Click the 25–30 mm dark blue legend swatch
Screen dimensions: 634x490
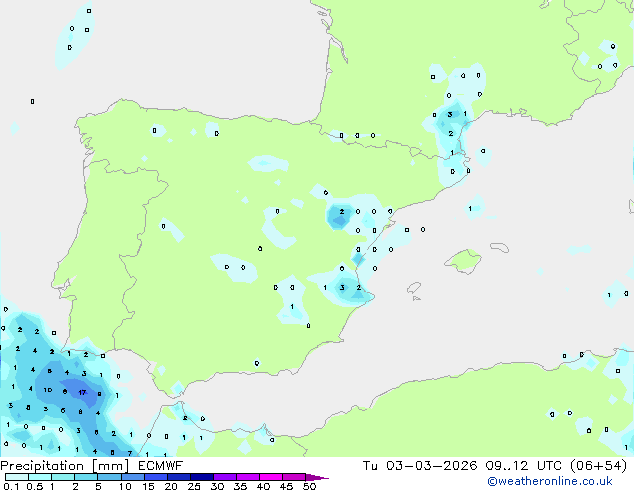(201, 477)
